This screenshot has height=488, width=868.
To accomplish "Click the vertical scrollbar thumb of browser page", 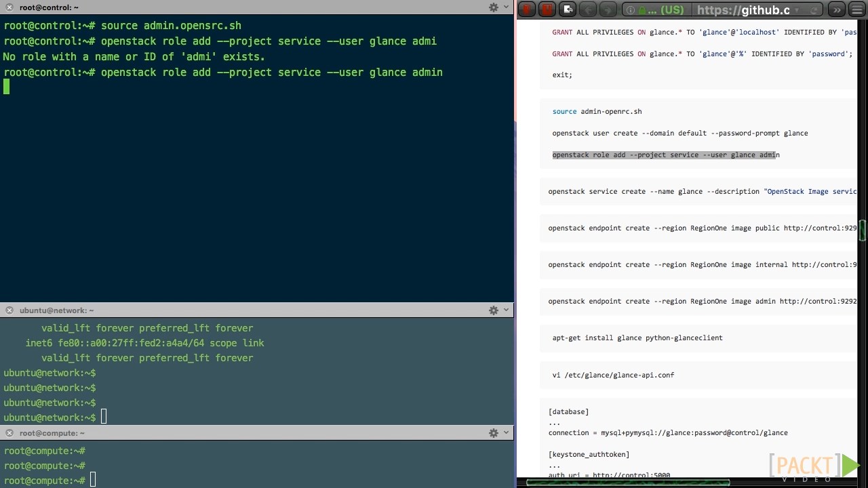I will tap(863, 230).
